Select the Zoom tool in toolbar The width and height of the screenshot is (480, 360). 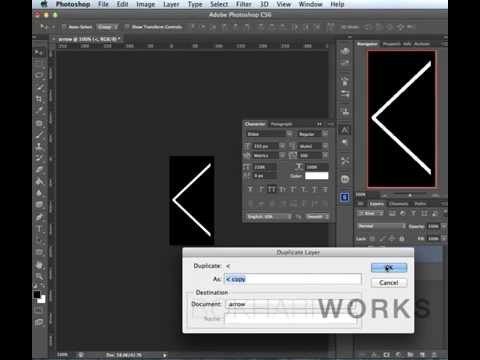coord(39,276)
